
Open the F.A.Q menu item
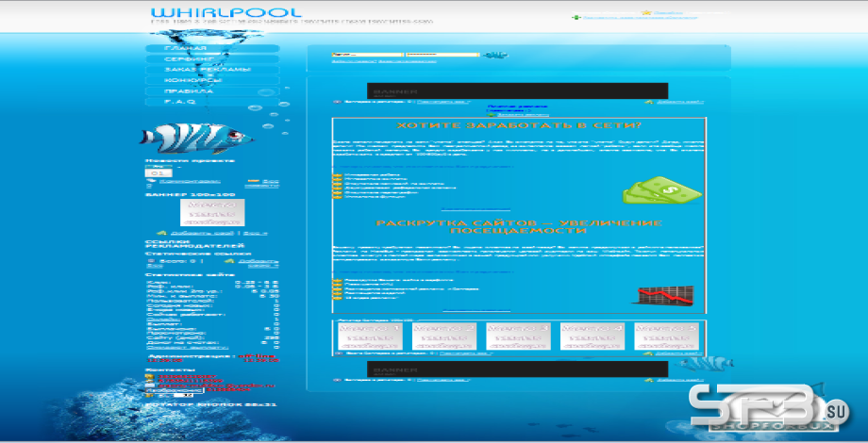212,102
